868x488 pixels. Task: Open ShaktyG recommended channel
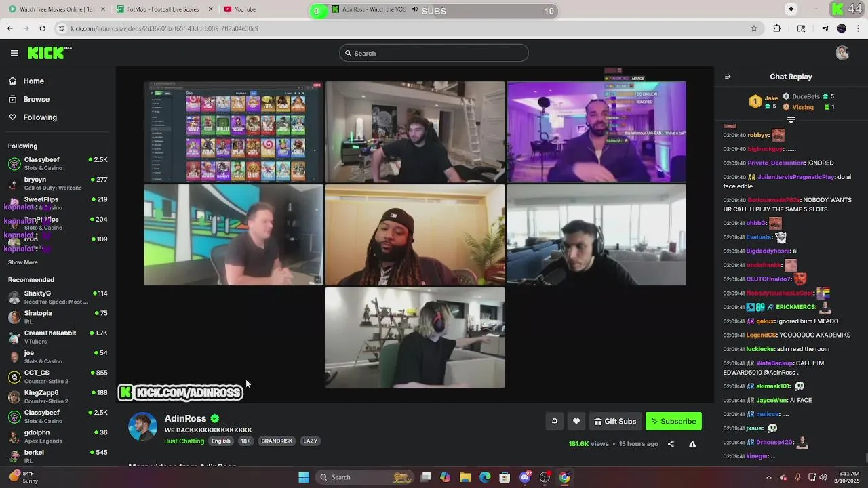click(58, 297)
